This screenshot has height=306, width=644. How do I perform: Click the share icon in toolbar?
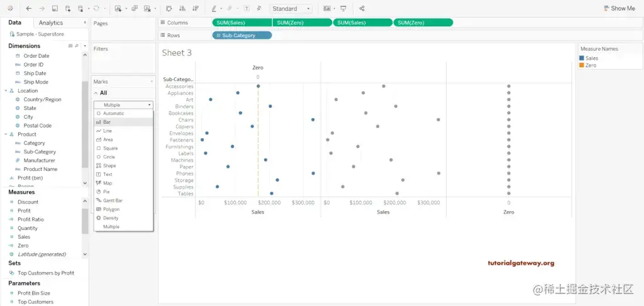click(362, 8)
